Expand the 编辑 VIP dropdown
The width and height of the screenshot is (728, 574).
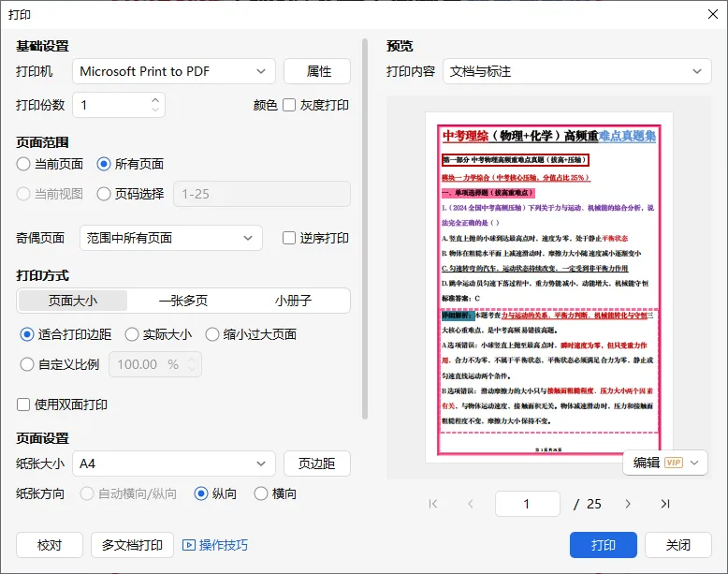pyautogui.click(x=694, y=463)
